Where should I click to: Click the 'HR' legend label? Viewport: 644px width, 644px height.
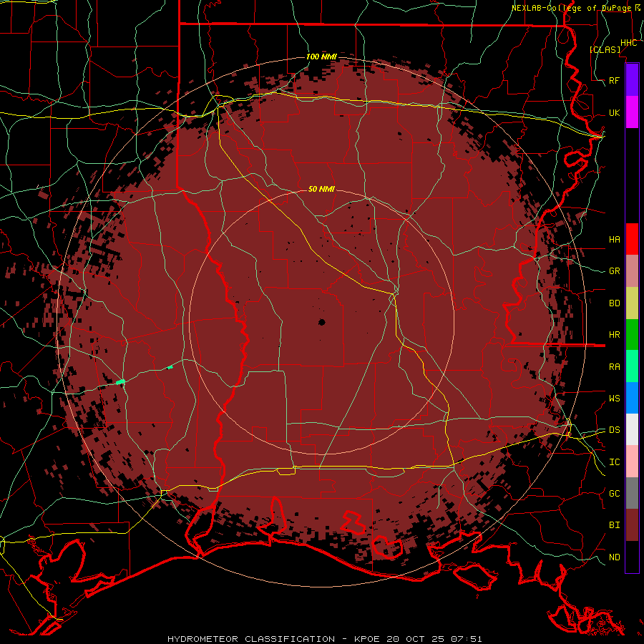click(x=614, y=335)
